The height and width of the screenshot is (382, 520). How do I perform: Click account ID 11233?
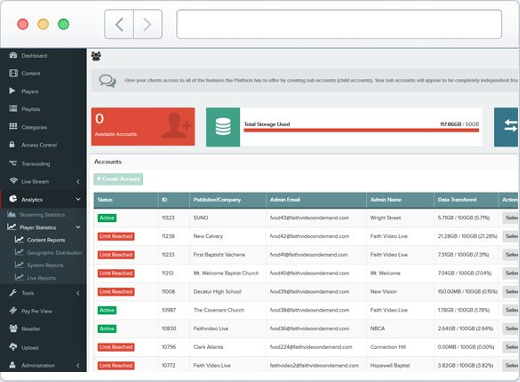point(168,254)
